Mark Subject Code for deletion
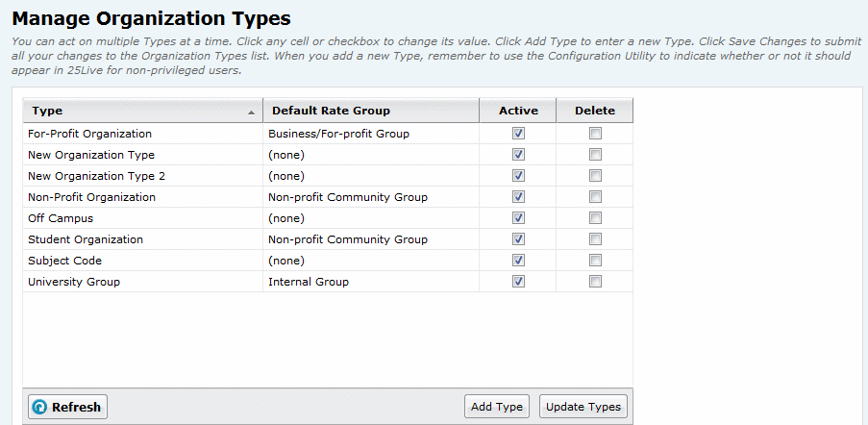The height and width of the screenshot is (425, 868). point(595,260)
